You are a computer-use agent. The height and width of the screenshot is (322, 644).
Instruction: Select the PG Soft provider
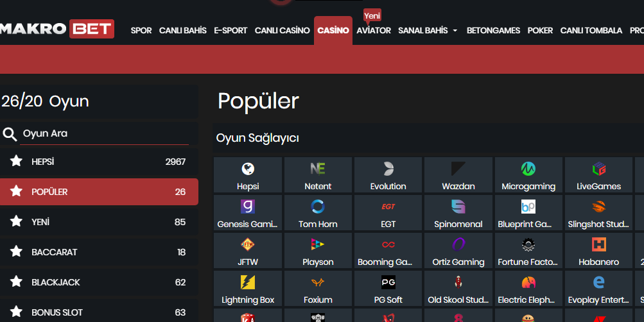pyautogui.click(x=388, y=289)
